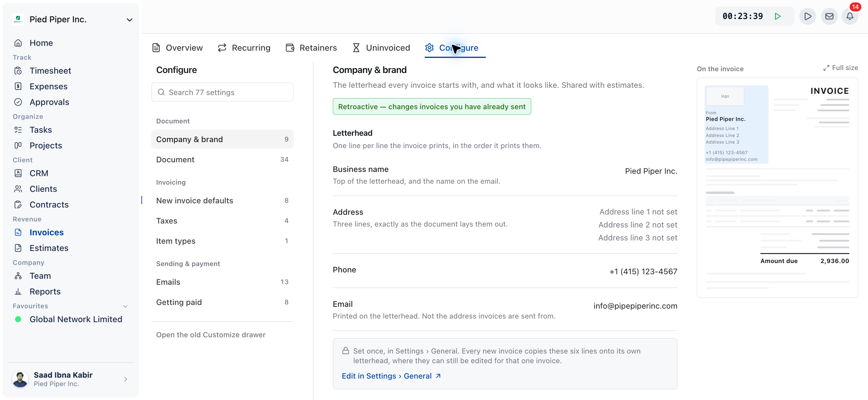Screen dimensions: 868x400
Task: Open the Document settings category
Action: (x=222, y=160)
